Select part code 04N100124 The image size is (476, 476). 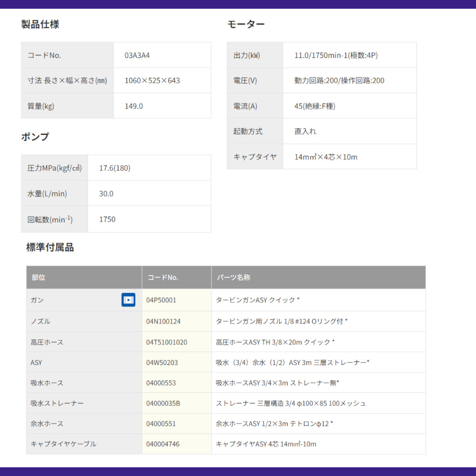pyautogui.click(x=163, y=322)
